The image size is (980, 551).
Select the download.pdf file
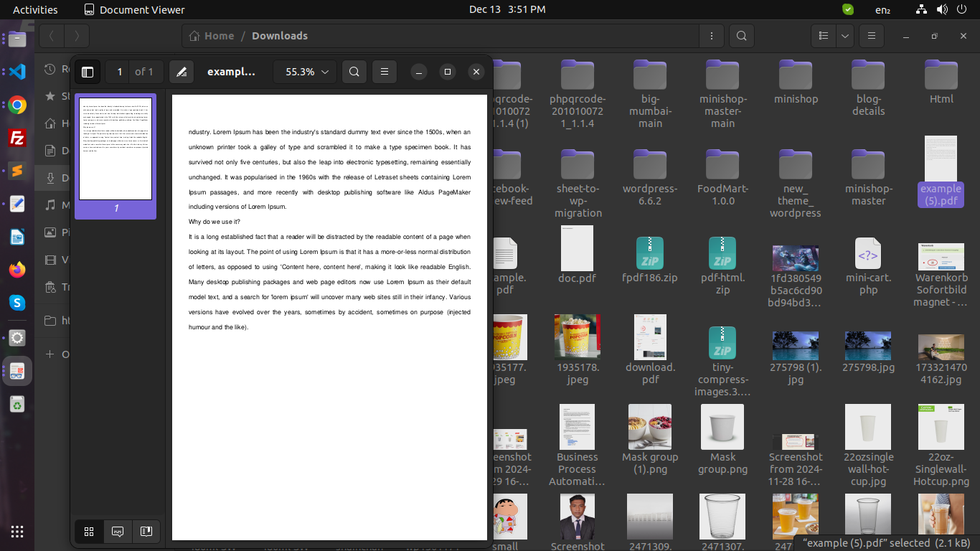(x=650, y=350)
